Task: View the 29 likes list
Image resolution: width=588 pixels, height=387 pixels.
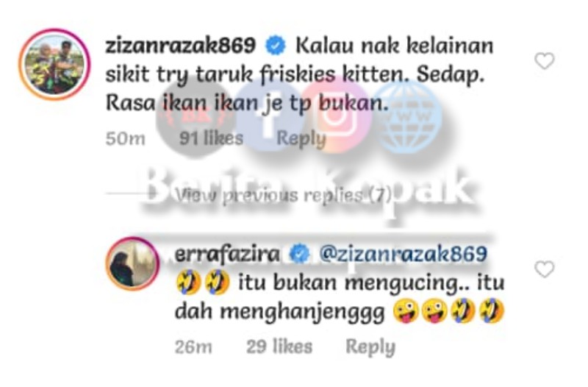Action: point(279,347)
